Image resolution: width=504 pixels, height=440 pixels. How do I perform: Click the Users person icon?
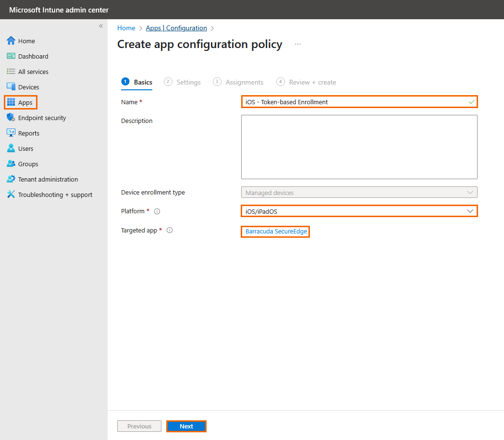point(11,148)
